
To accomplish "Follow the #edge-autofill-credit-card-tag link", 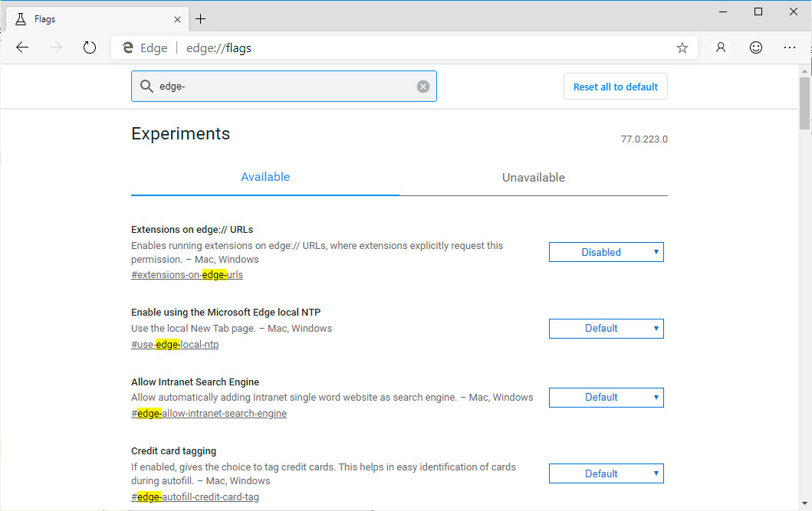I will pos(196,496).
